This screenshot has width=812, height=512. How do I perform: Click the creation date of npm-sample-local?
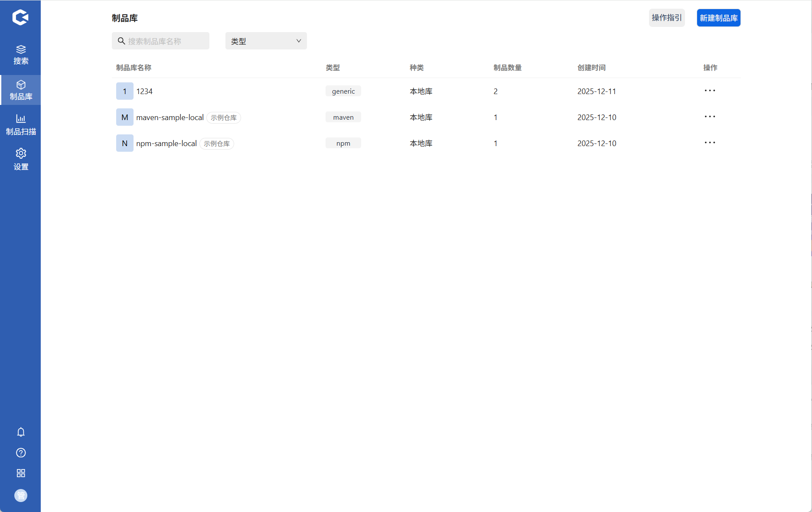point(597,143)
